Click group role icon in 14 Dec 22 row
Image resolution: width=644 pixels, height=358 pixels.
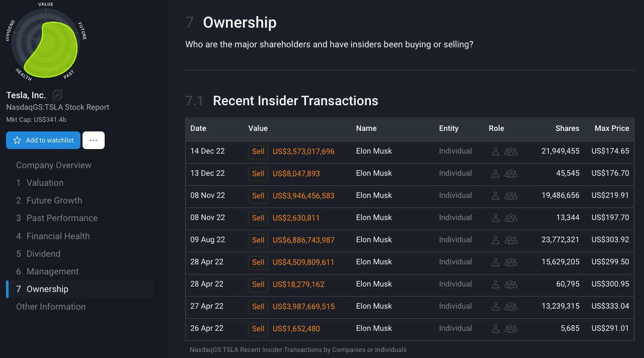(511, 151)
